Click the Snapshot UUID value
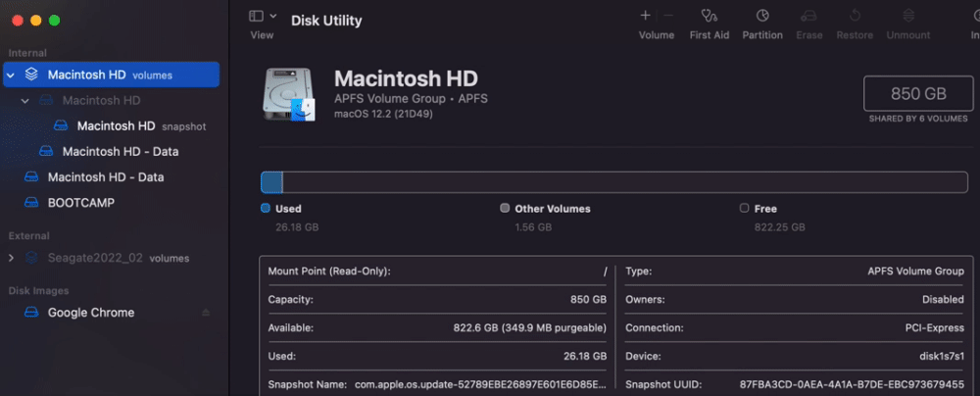980x396 pixels. 852,384
